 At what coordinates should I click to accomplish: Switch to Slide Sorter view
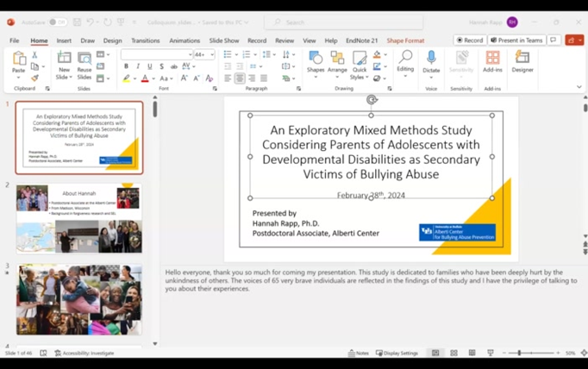pos(454,353)
